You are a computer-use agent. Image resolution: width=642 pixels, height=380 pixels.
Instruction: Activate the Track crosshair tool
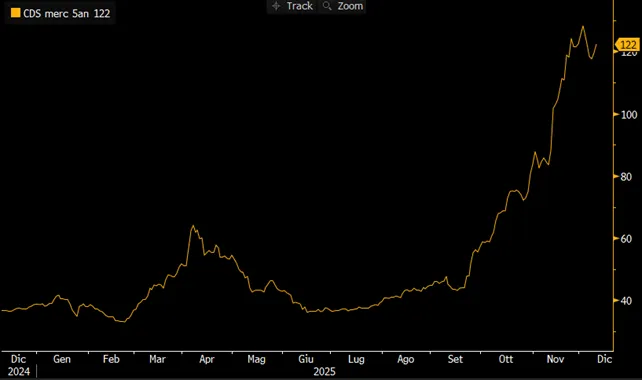[292, 6]
